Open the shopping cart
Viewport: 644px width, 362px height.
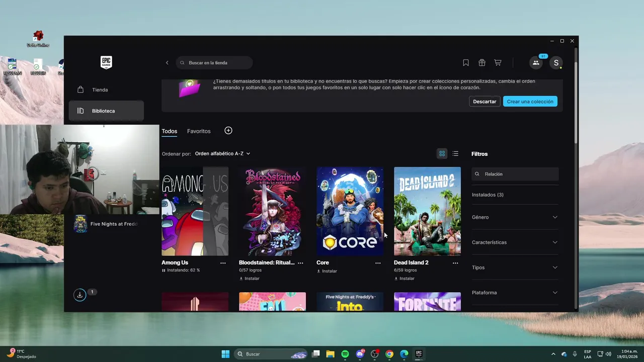(x=498, y=63)
